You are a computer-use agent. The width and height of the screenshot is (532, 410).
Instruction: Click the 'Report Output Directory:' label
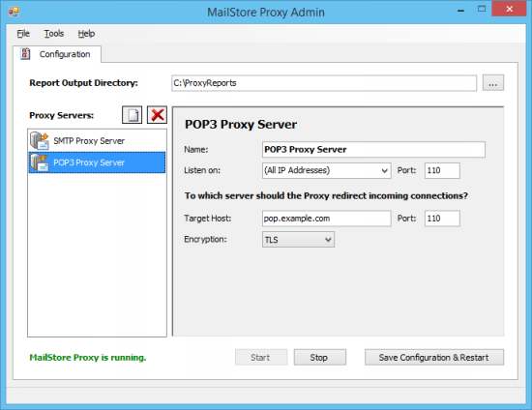tap(84, 83)
